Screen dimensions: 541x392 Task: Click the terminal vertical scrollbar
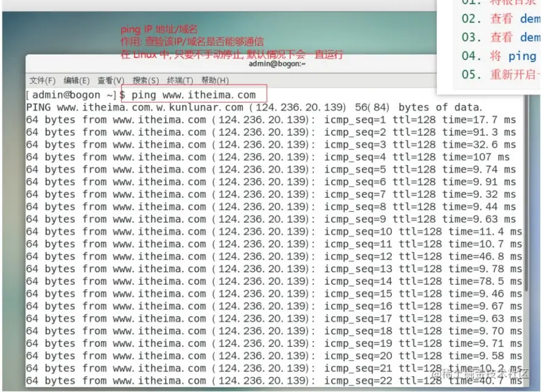[526, 193]
